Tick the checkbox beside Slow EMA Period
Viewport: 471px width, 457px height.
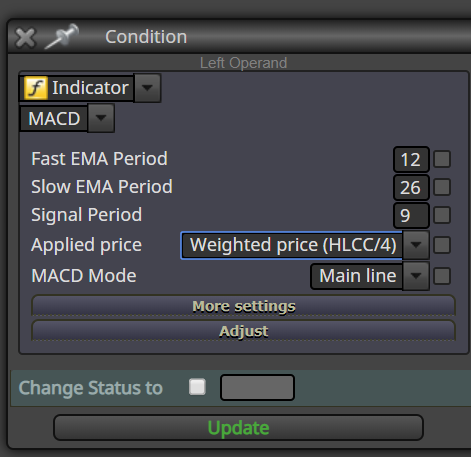(442, 187)
